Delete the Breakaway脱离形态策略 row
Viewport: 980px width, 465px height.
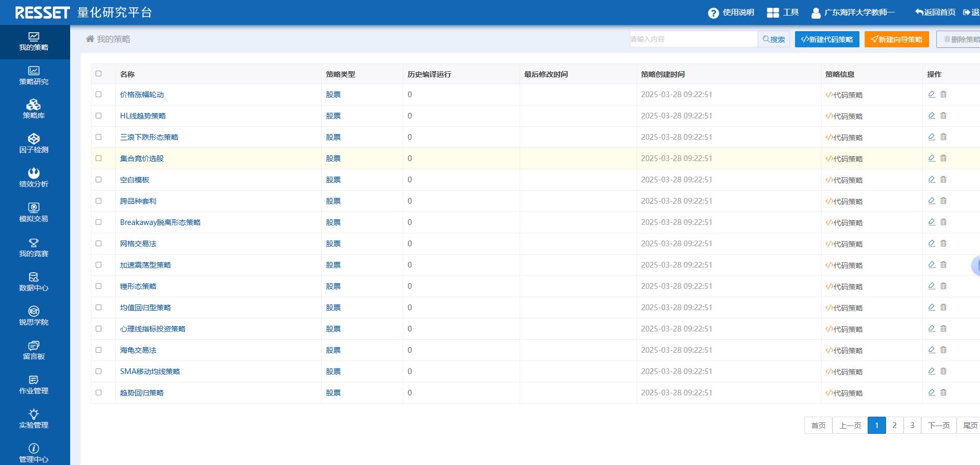coord(944,222)
